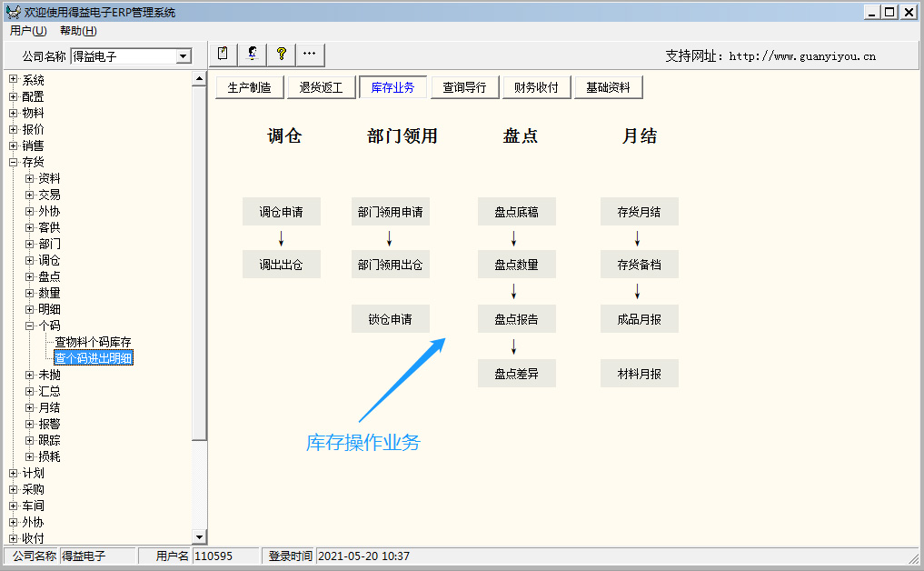Open 存货月结 in the month-end column
Screen dimensions: 924x571
click(x=639, y=212)
